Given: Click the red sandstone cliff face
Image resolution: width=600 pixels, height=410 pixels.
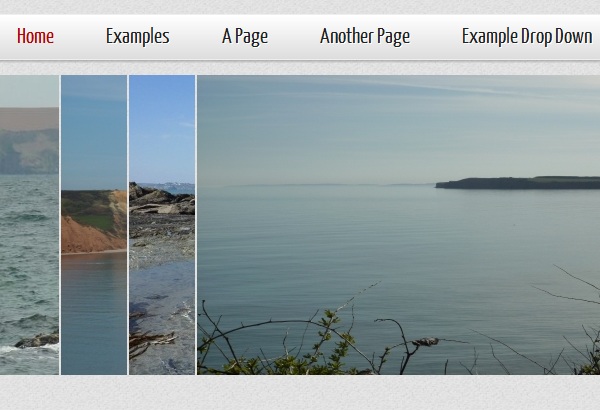Looking at the screenshot, I should (90, 235).
